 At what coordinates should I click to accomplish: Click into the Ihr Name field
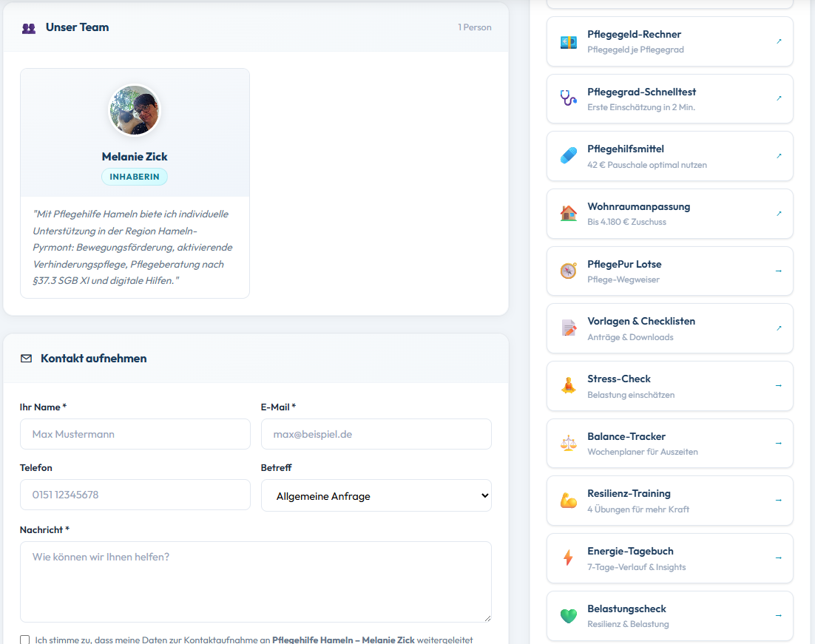[x=135, y=434]
